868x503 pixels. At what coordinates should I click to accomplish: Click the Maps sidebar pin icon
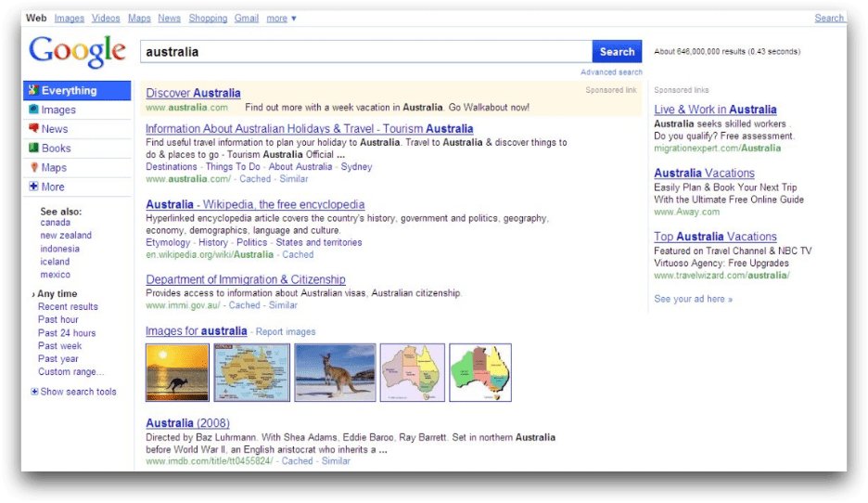(x=34, y=168)
